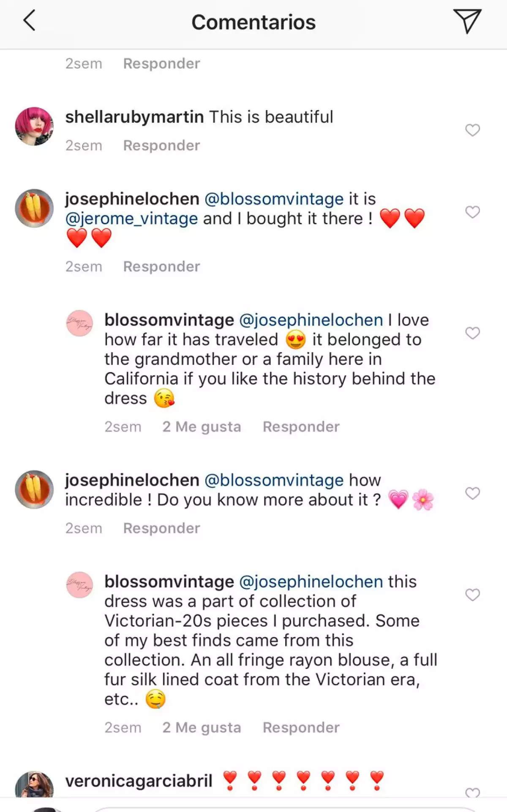The image size is (507, 812).
Task: Reply to josephinelochen's "how incredible" comment
Action: 161,528
